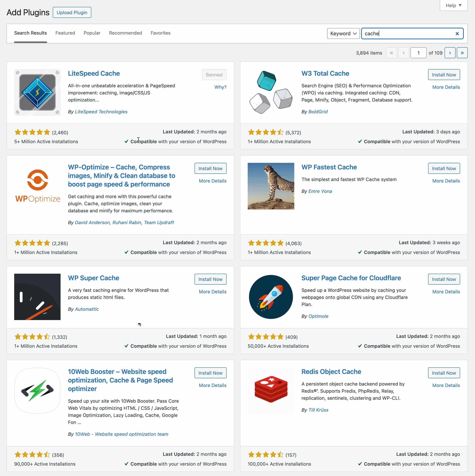Click the W3 Total Cache cubes icon
This screenshot has width=475, height=476.
point(271,92)
